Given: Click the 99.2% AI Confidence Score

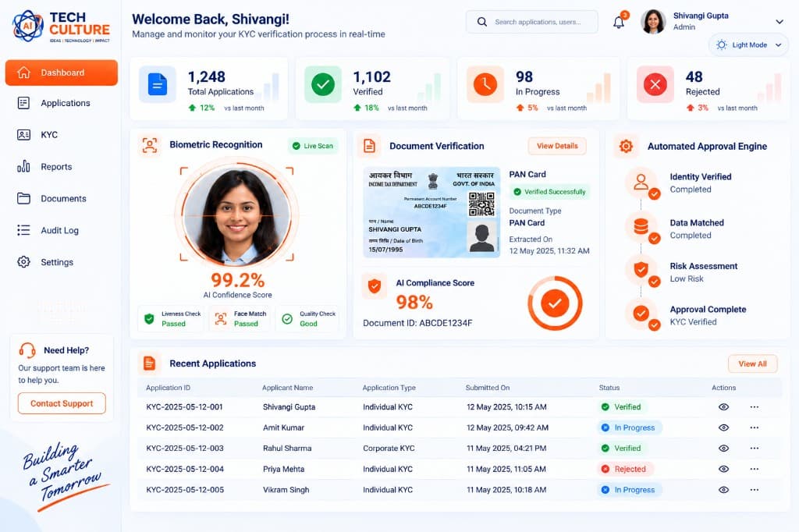Looking at the screenshot, I should click(x=237, y=280).
